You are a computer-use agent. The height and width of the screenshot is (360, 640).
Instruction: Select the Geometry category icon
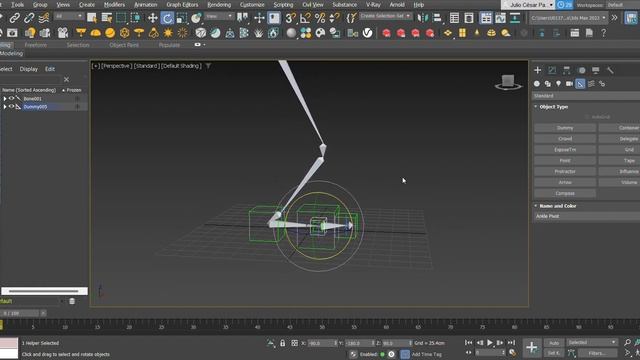tap(537, 84)
